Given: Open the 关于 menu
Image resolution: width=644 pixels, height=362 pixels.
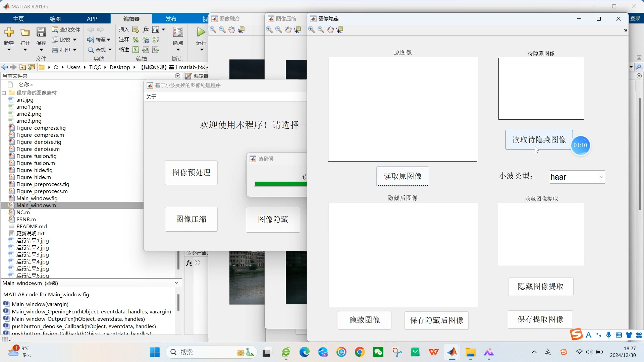Looking at the screenshot, I should tap(151, 97).
